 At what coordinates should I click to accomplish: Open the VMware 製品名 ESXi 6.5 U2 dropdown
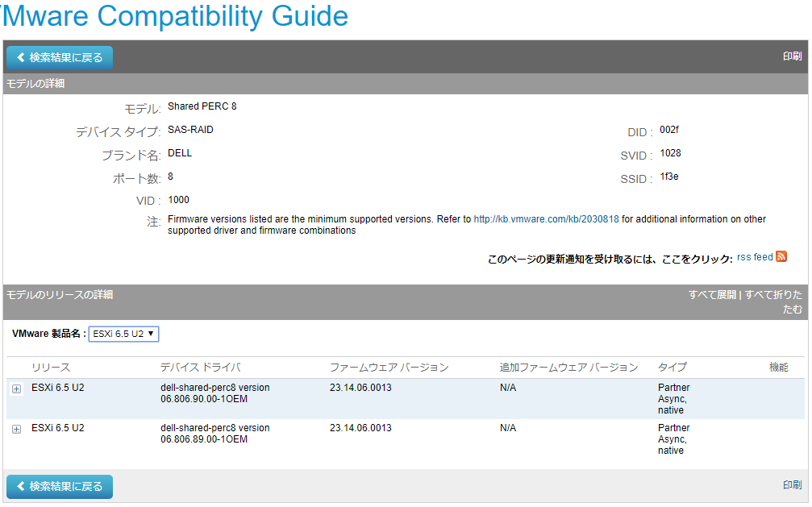tap(123, 334)
